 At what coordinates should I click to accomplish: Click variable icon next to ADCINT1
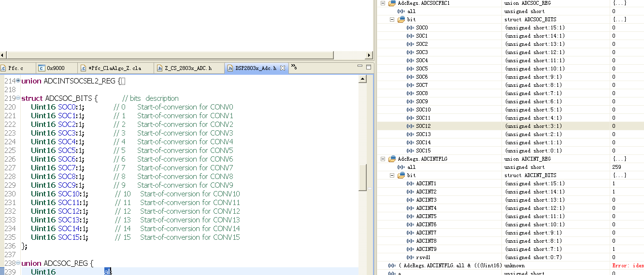(410, 183)
